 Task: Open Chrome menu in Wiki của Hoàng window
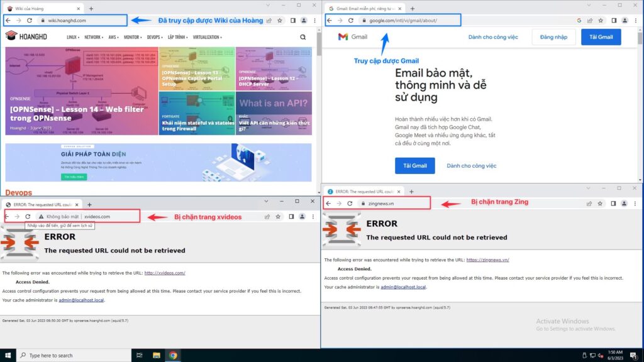coord(315,21)
